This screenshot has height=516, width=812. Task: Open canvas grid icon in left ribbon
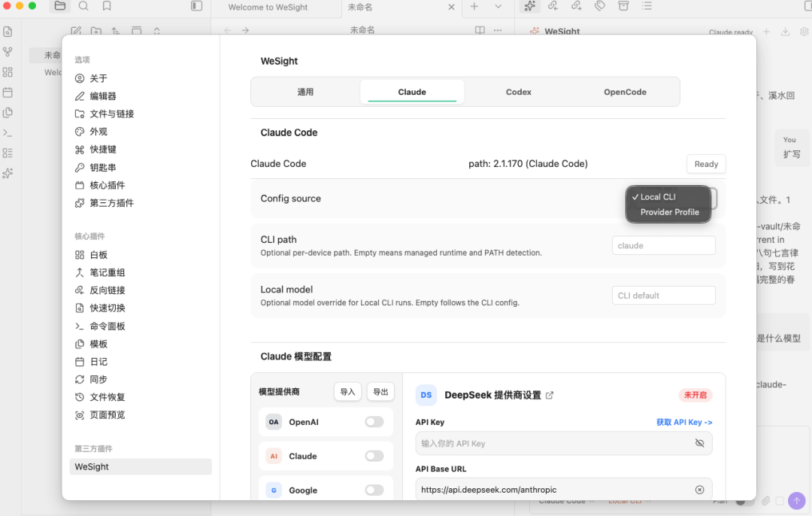click(x=8, y=72)
